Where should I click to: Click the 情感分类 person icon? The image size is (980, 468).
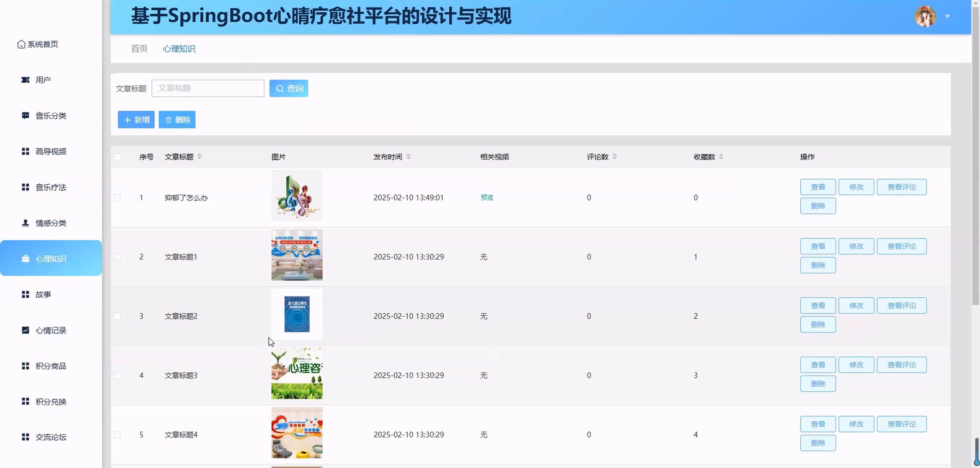click(26, 223)
